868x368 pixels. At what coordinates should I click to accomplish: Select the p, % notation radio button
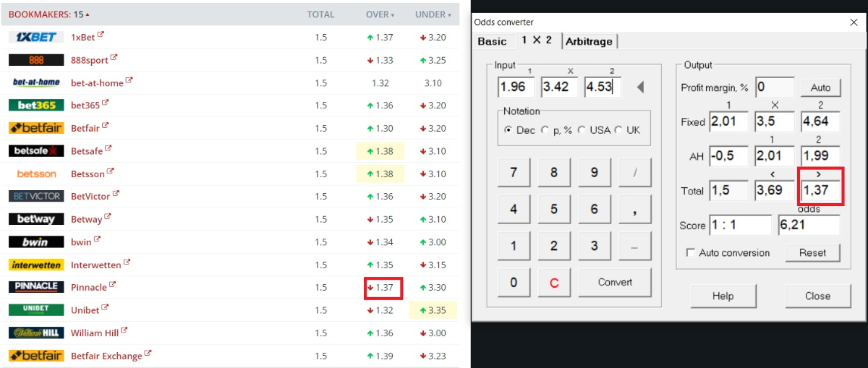tap(545, 130)
